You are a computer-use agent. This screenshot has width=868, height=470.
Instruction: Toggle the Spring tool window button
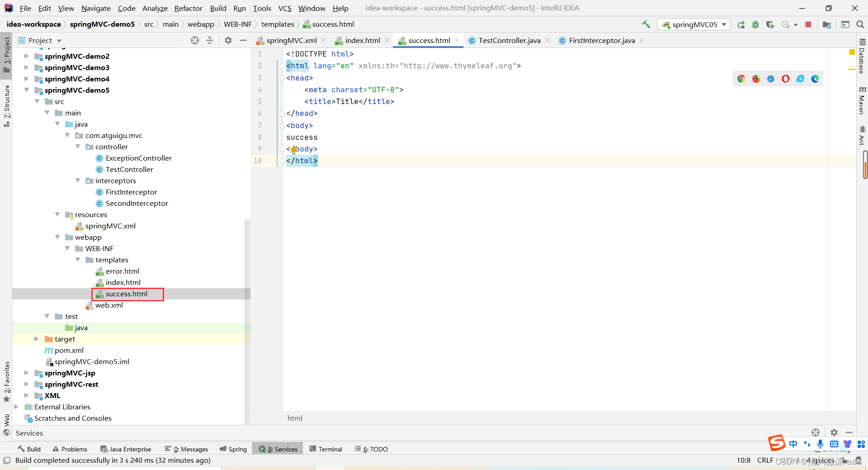(233, 449)
